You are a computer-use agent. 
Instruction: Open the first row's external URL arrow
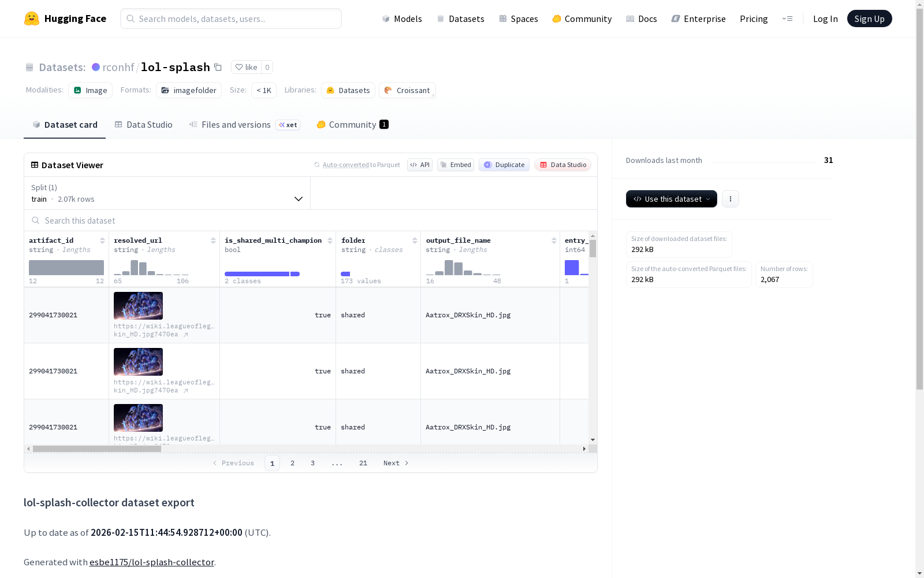coord(186,335)
